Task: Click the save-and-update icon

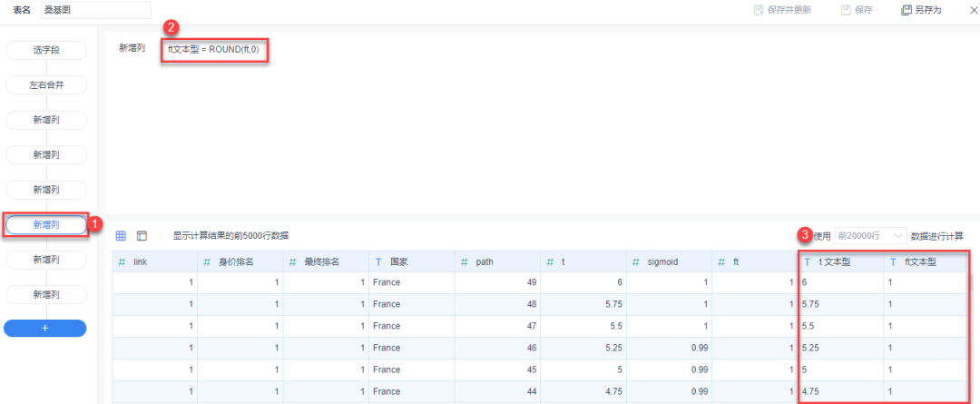Action: tap(759, 10)
